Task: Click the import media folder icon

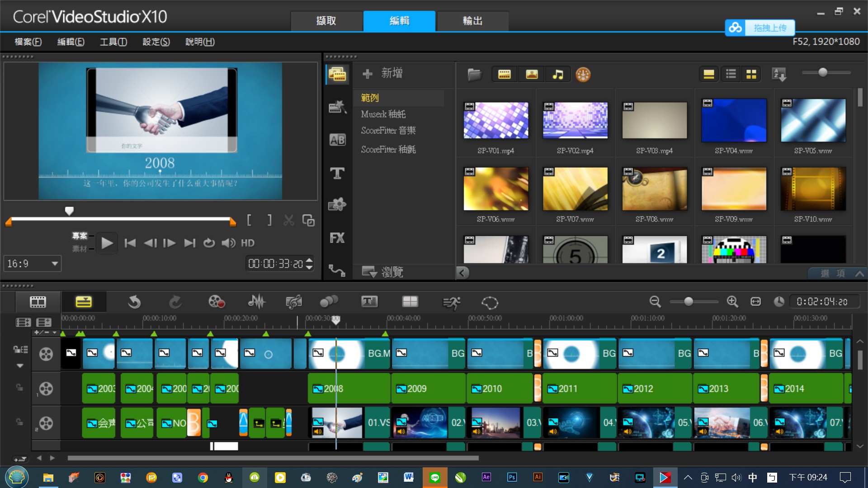Action: tap(474, 74)
